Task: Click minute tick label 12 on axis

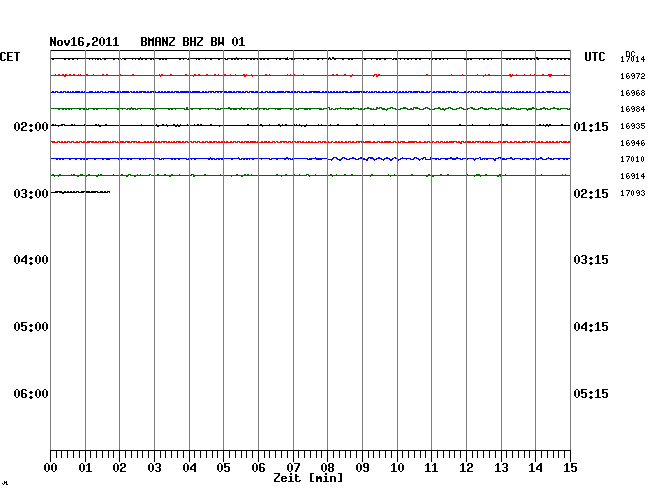Action: coord(466,468)
